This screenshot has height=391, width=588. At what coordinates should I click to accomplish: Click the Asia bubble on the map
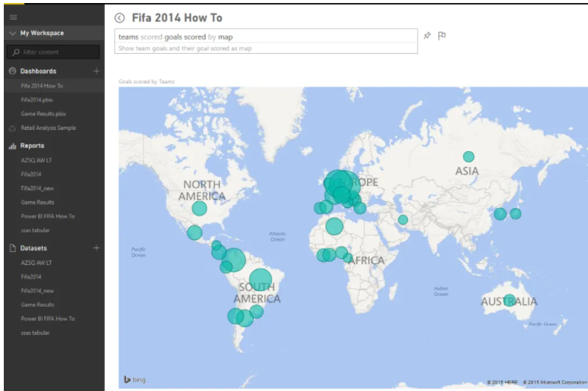[x=469, y=156]
